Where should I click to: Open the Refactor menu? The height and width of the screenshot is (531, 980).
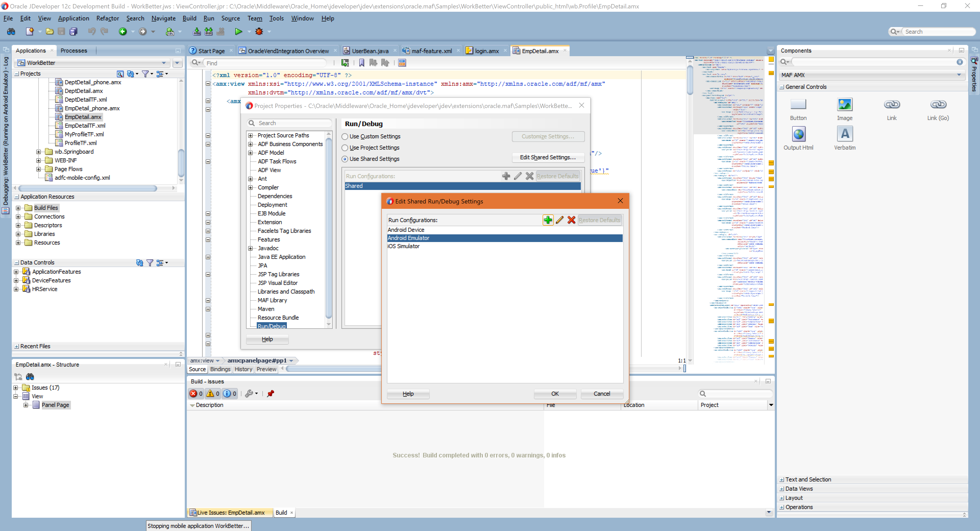point(107,18)
